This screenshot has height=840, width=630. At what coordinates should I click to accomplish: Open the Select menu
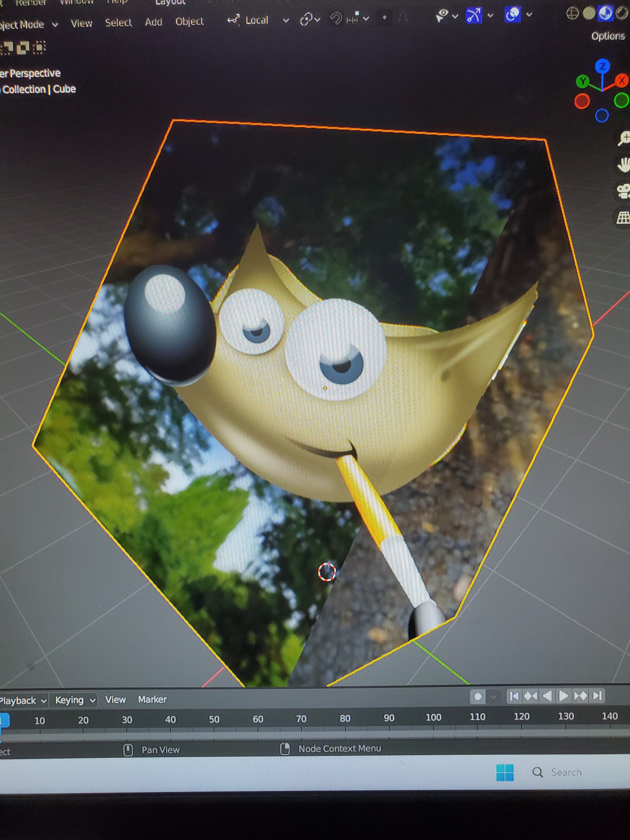coord(119,23)
